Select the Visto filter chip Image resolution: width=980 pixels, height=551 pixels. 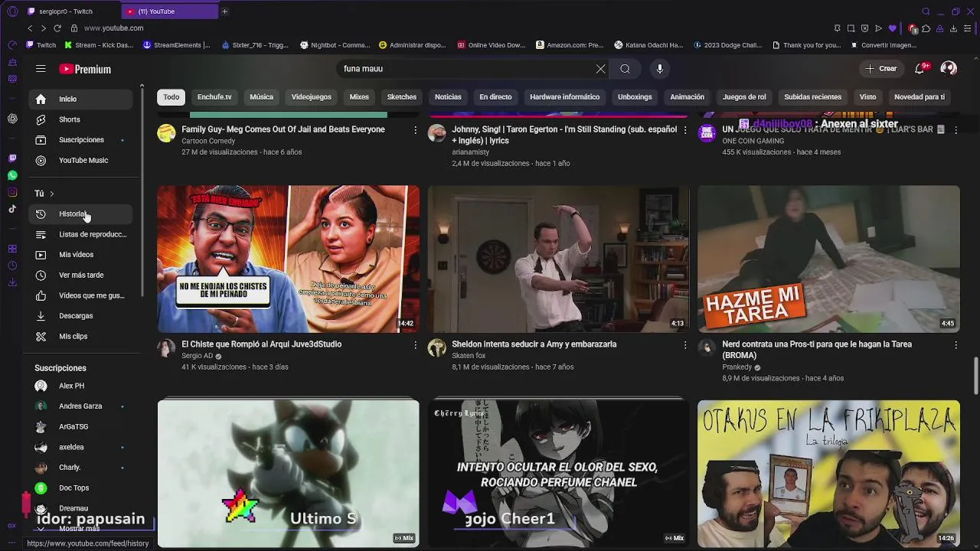tap(867, 97)
